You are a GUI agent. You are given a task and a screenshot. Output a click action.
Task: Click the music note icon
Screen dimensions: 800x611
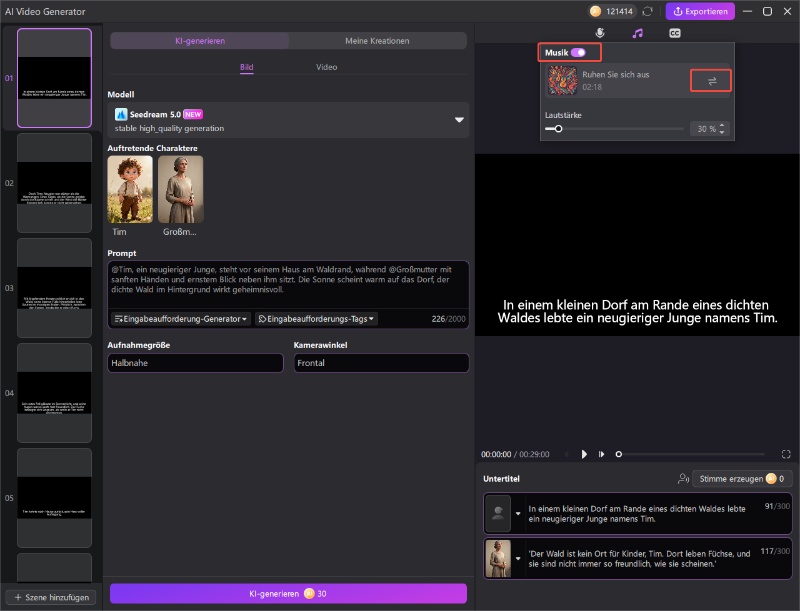pyautogui.click(x=638, y=33)
